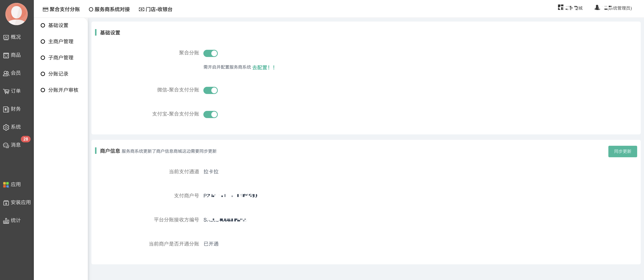This screenshot has width=644, height=280.
Task: Click the 安装应用 install app icon
Action: tap(6, 203)
